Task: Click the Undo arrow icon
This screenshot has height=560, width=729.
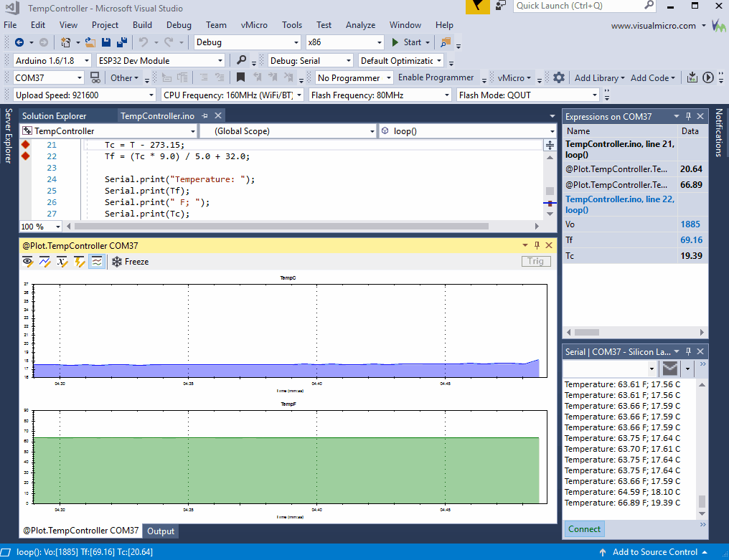Action: point(144,42)
